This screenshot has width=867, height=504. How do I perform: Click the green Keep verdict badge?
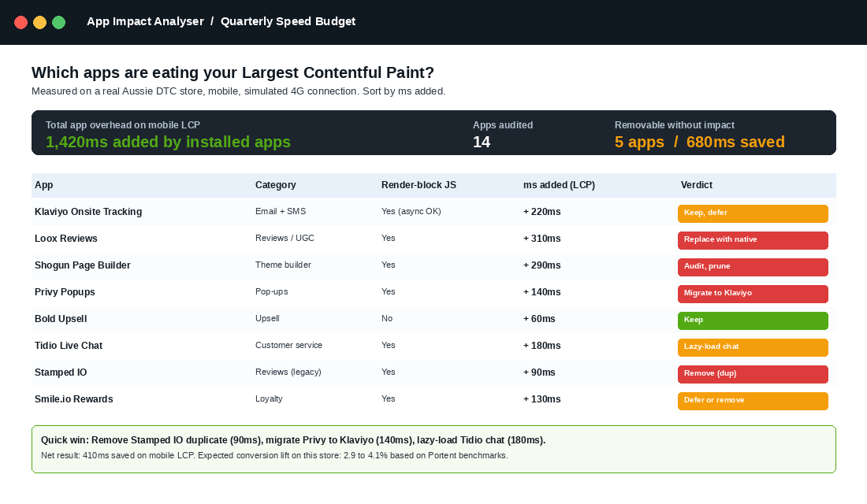click(753, 321)
